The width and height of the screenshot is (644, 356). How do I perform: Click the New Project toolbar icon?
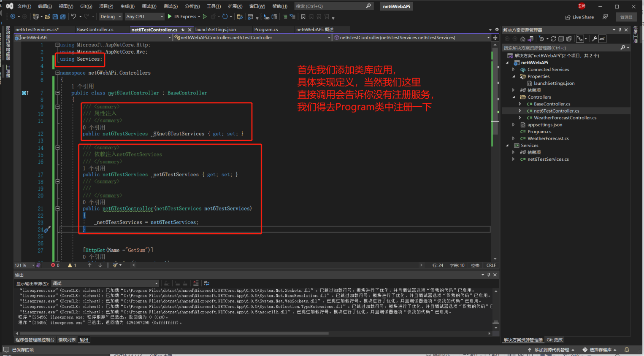point(36,16)
